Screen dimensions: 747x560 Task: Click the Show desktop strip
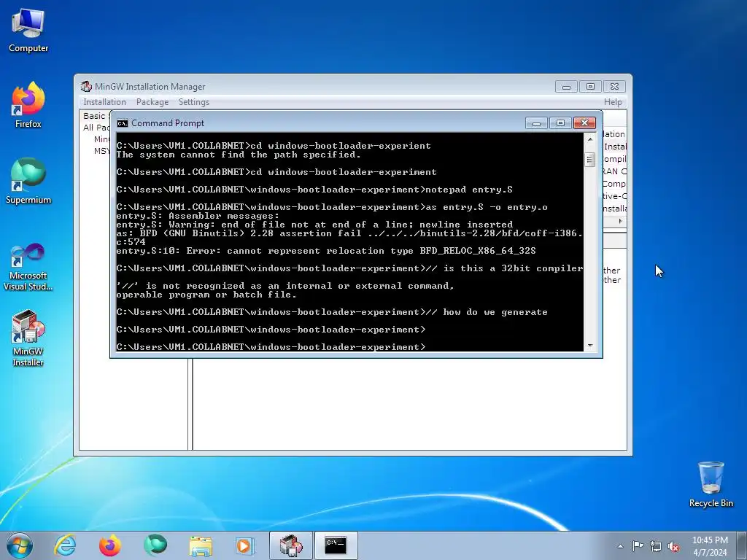(743, 545)
